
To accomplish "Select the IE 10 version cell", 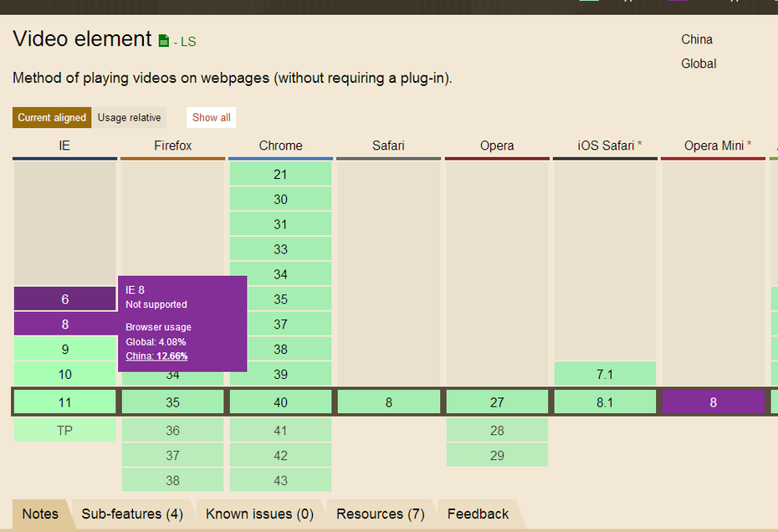I will (x=65, y=374).
